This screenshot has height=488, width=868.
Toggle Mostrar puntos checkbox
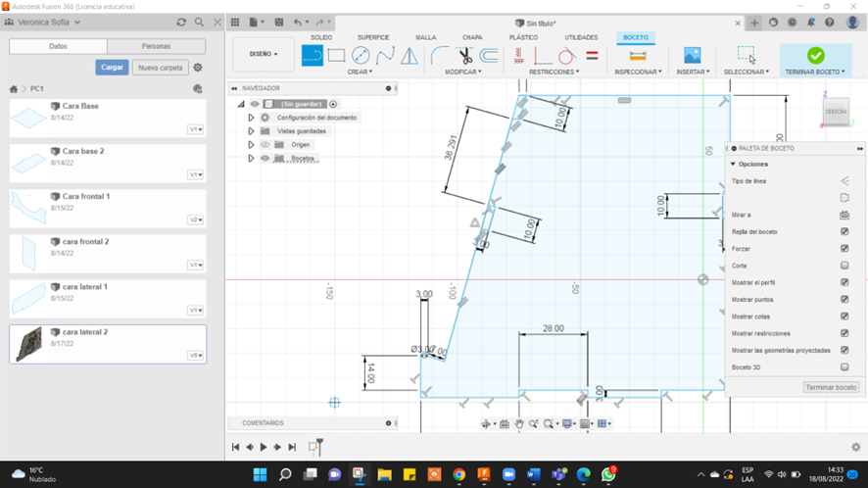(x=844, y=299)
